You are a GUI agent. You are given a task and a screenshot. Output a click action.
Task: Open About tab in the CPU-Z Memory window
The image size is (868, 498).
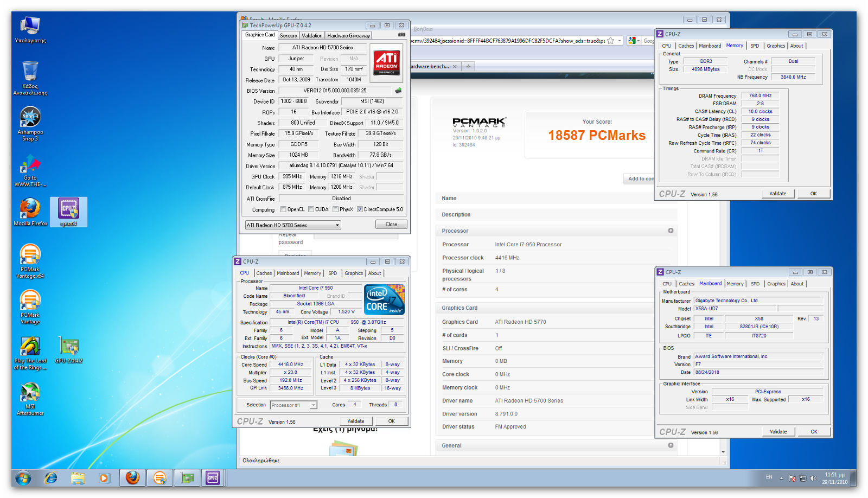click(796, 46)
